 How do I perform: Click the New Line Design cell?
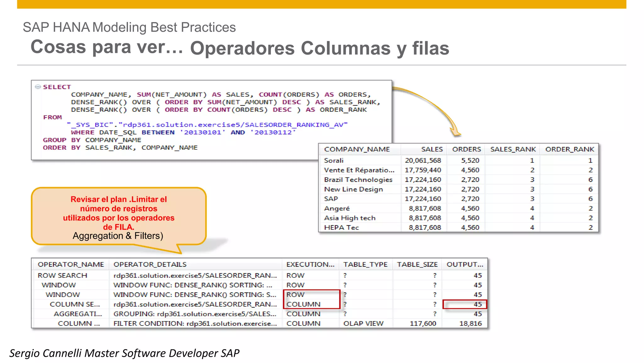click(353, 189)
